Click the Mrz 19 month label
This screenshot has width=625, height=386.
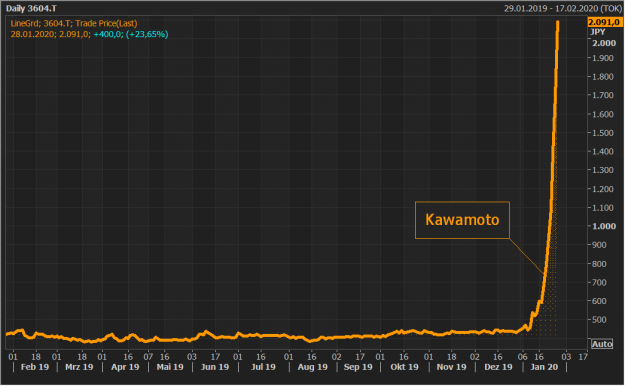point(79,367)
